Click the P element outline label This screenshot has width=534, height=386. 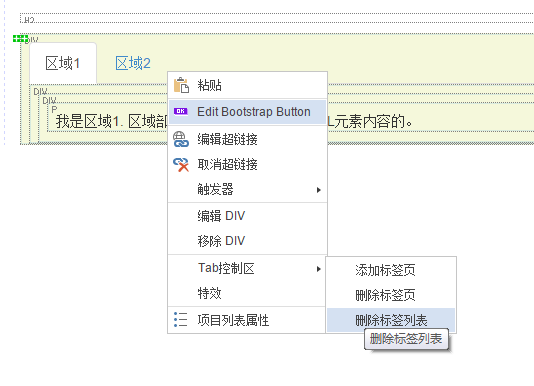click(54, 109)
